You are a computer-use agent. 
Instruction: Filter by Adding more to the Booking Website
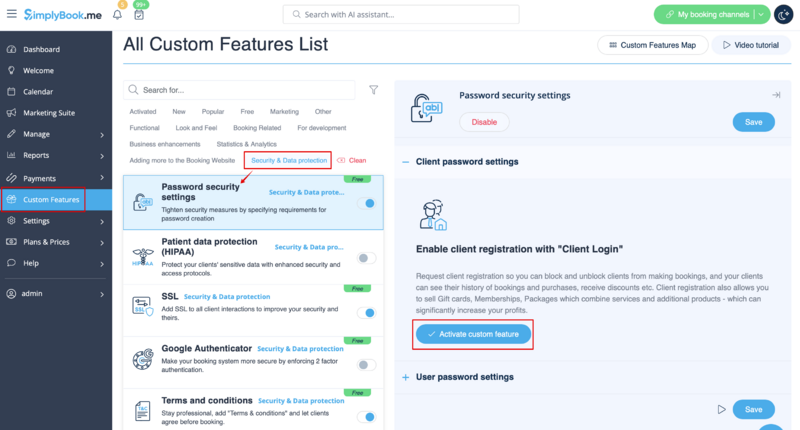point(182,160)
